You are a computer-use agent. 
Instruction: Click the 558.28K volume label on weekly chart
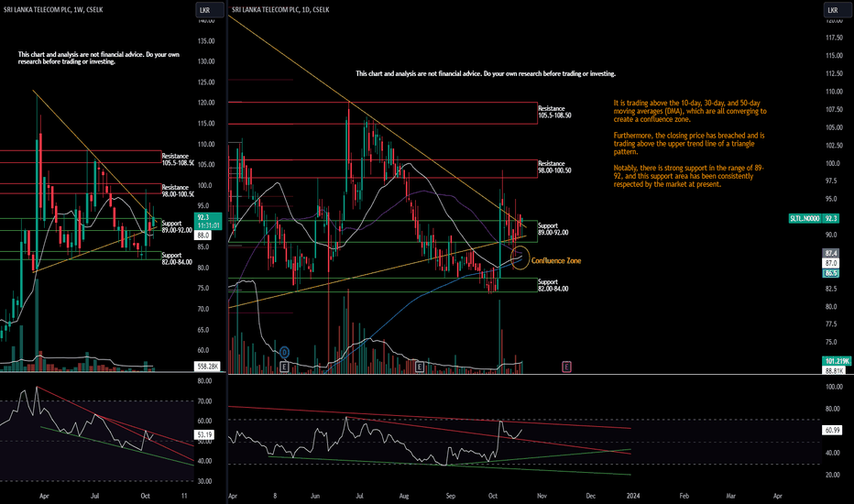pyautogui.click(x=207, y=367)
